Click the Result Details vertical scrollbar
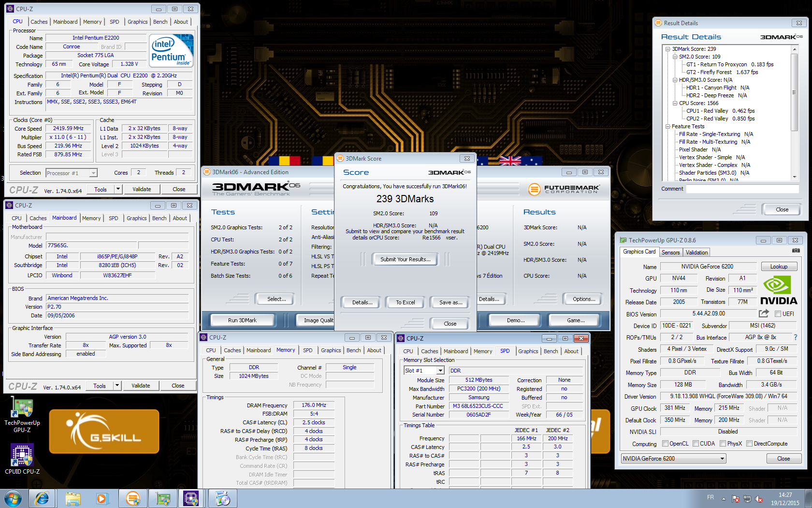Screen dimensions: 812x508 794,112
